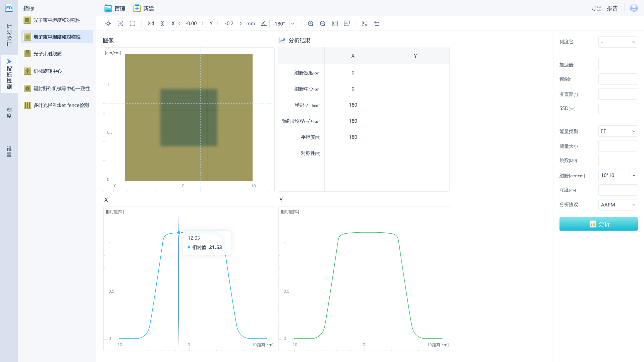The height and width of the screenshot is (362, 644).
Task: Switch to the 计划验证 sidebar tab
Action: (9, 35)
